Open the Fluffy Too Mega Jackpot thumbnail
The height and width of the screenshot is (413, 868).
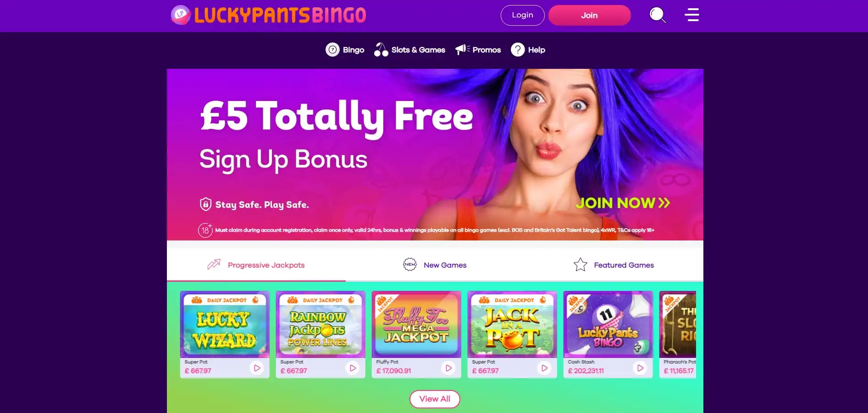(416, 324)
